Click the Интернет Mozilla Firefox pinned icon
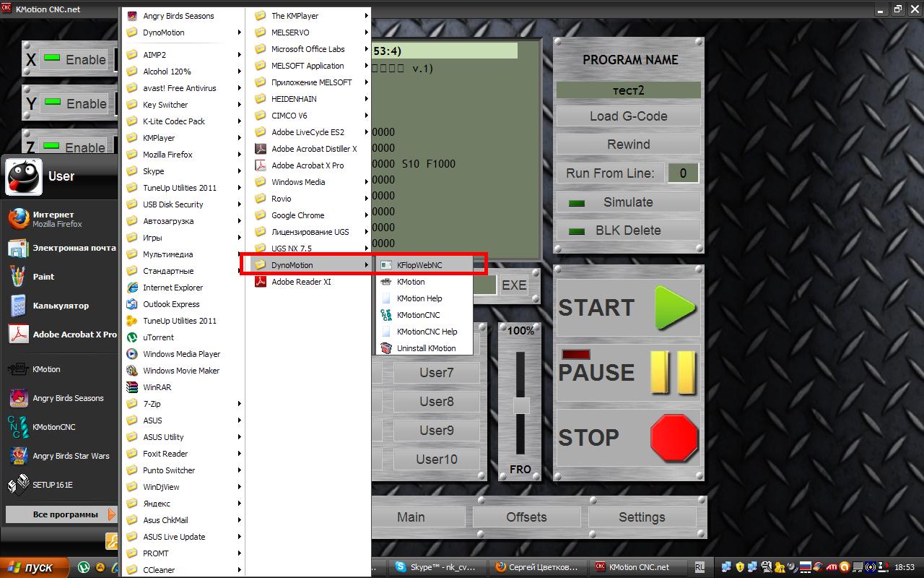This screenshot has width=924, height=578. [18, 219]
